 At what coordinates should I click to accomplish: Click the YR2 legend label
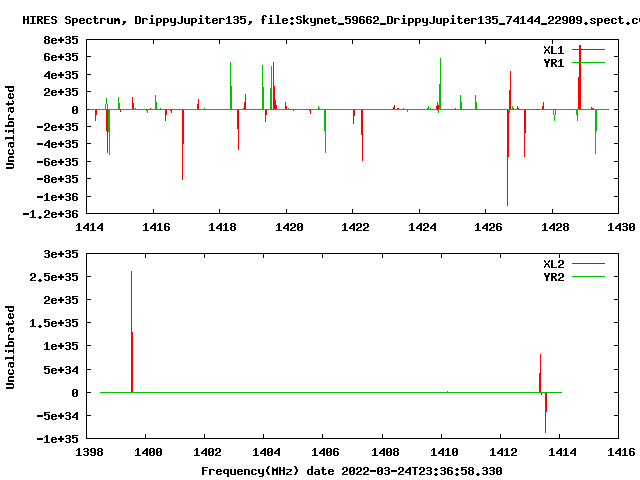click(553, 277)
